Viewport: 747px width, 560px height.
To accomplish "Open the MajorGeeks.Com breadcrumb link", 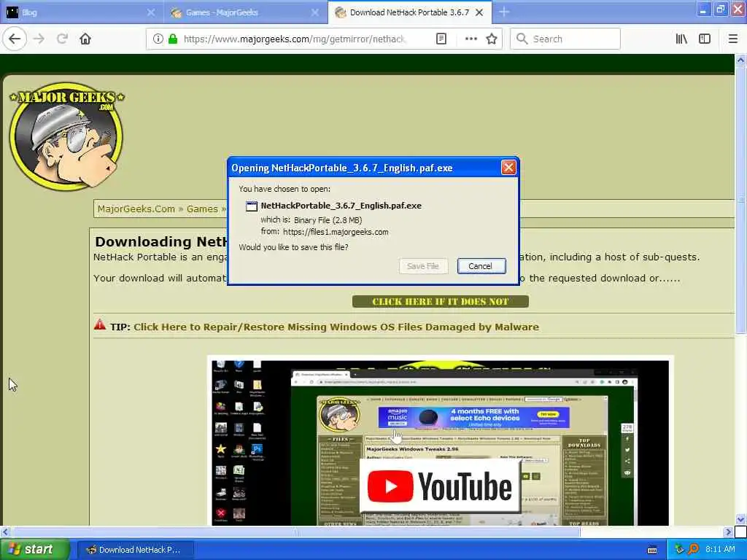I will [x=136, y=209].
